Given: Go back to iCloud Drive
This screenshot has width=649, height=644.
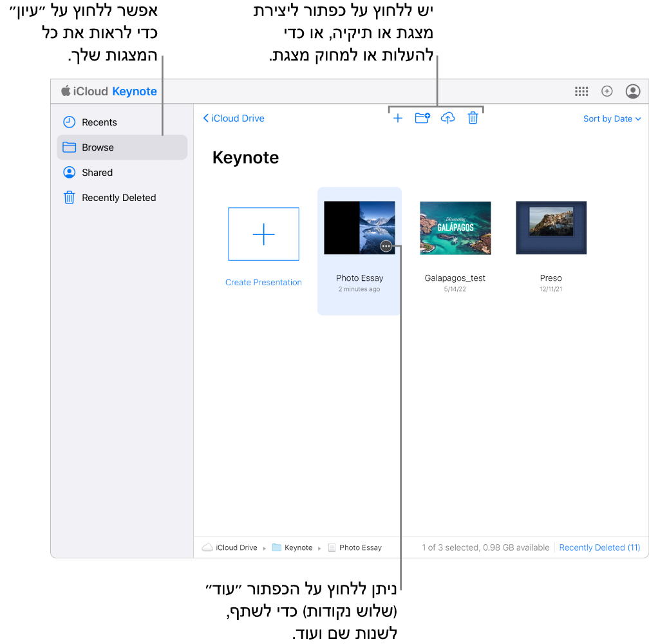Looking at the screenshot, I should pos(234,118).
